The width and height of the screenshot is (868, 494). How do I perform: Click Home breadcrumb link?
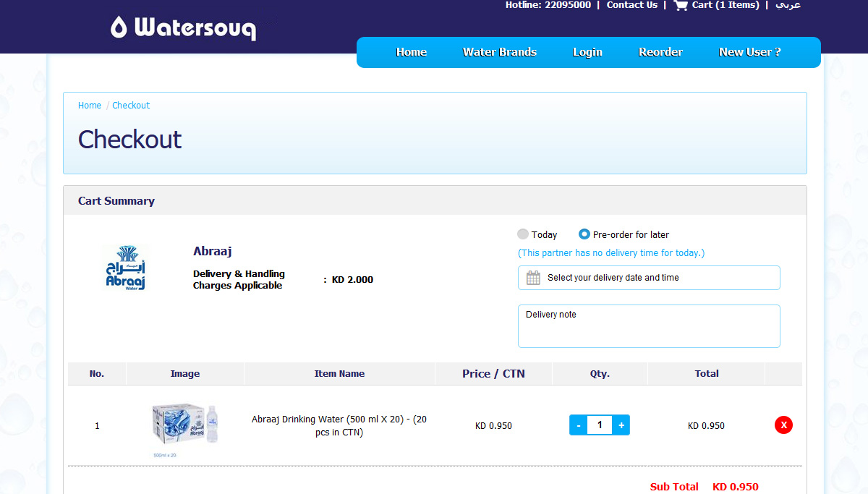pos(90,106)
